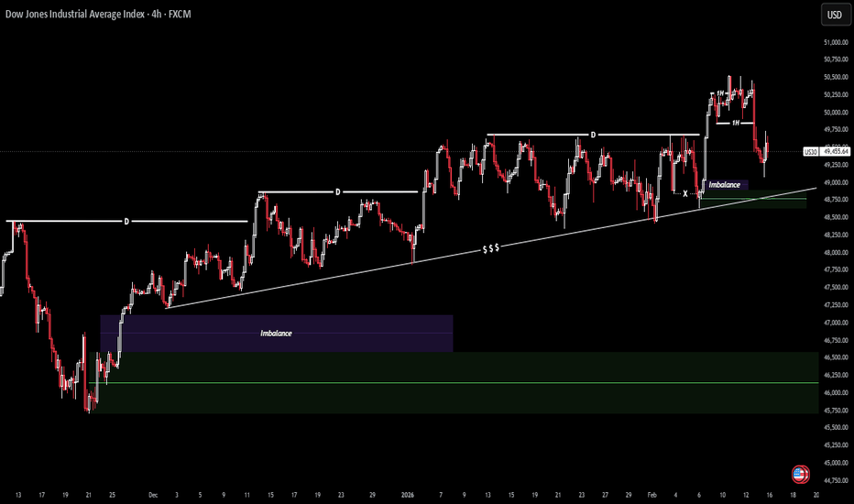This screenshot has height=504, width=854.
Task: Click the 10 date label on the time axis
Action: point(722,495)
